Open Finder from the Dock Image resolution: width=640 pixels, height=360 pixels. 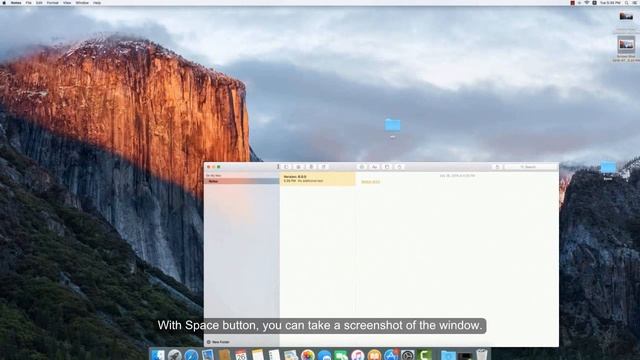click(x=158, y=355)
